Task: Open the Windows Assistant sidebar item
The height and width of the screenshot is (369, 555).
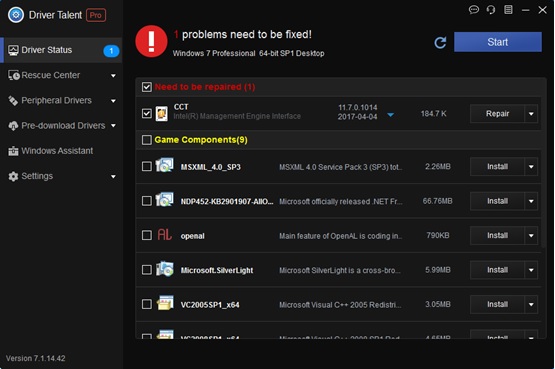Action: coord(61,151)
